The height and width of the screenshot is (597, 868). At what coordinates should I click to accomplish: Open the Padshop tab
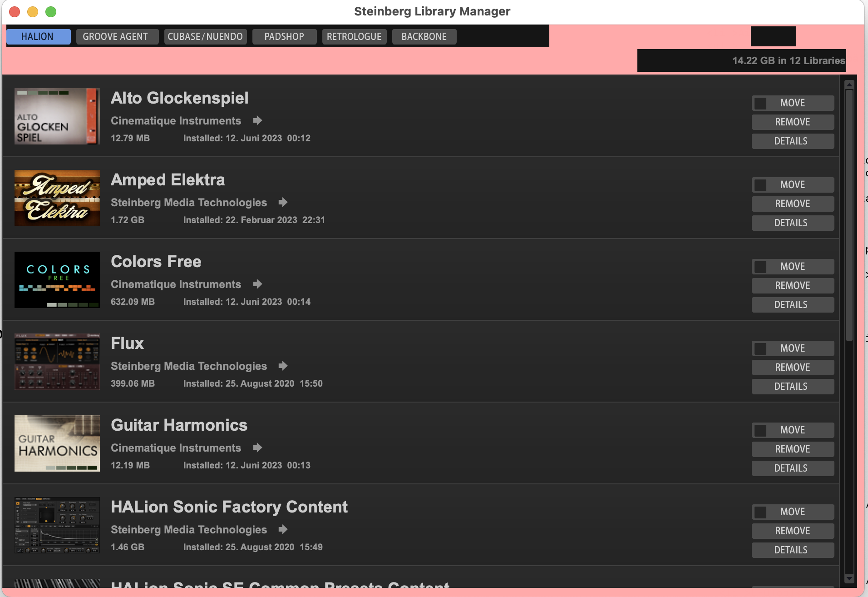pos(284,37)
